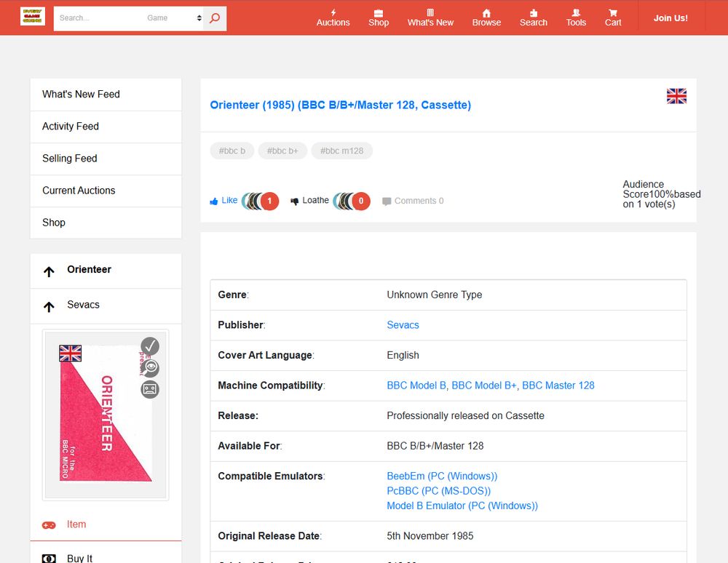Viewport: 728px width, 563px height.
Task: Click the up arrow beside Orienteer
Action: (49, 271)
